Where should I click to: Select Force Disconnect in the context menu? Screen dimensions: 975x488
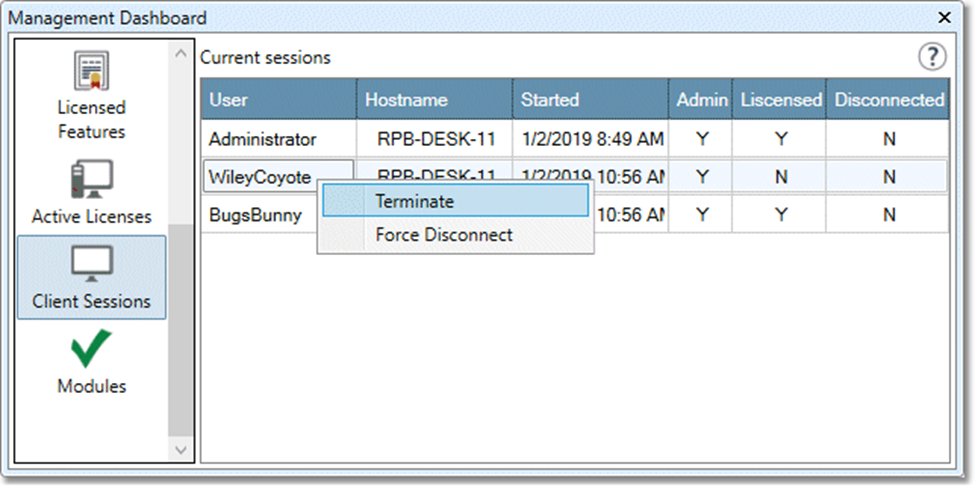pos(443,235)
